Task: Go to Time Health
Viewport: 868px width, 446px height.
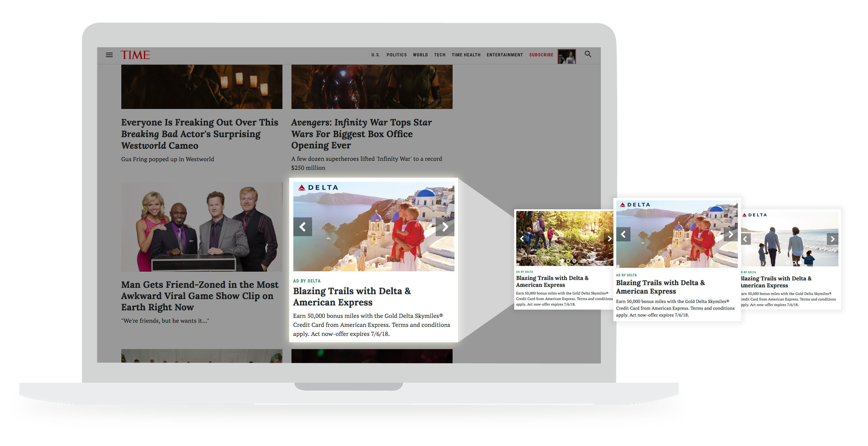Action: [x=466, y=55]
